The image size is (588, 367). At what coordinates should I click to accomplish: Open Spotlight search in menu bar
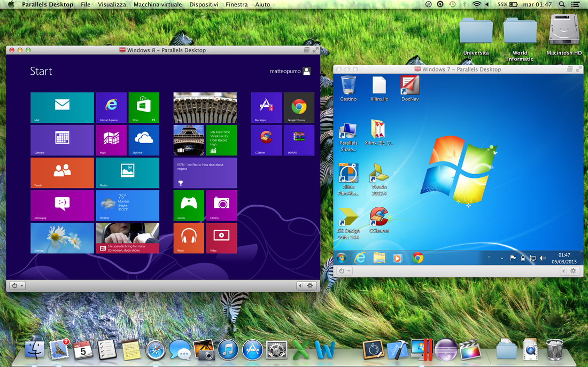pyautogui.click(x=561, y=4)
